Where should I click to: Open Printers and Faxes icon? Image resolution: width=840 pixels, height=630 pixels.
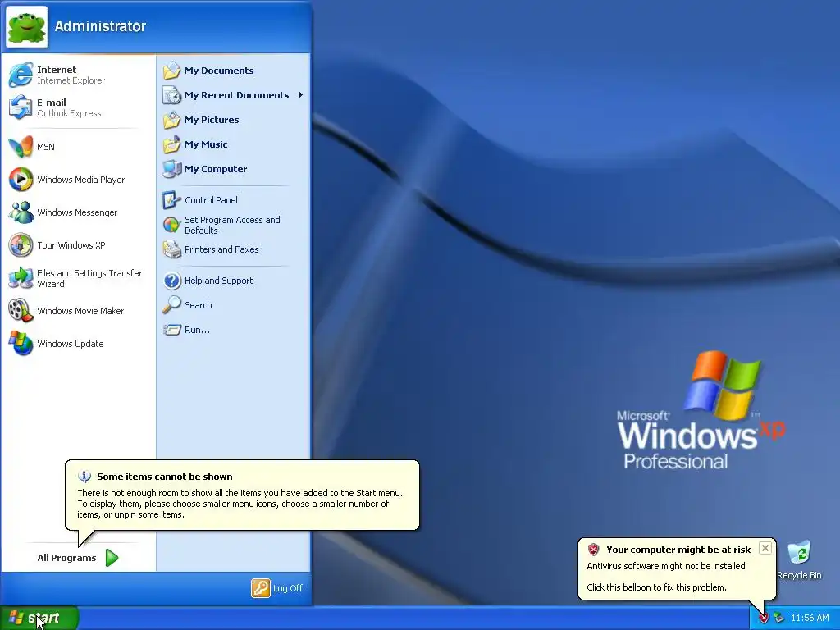pyautogui.click(x=171, y=249)
